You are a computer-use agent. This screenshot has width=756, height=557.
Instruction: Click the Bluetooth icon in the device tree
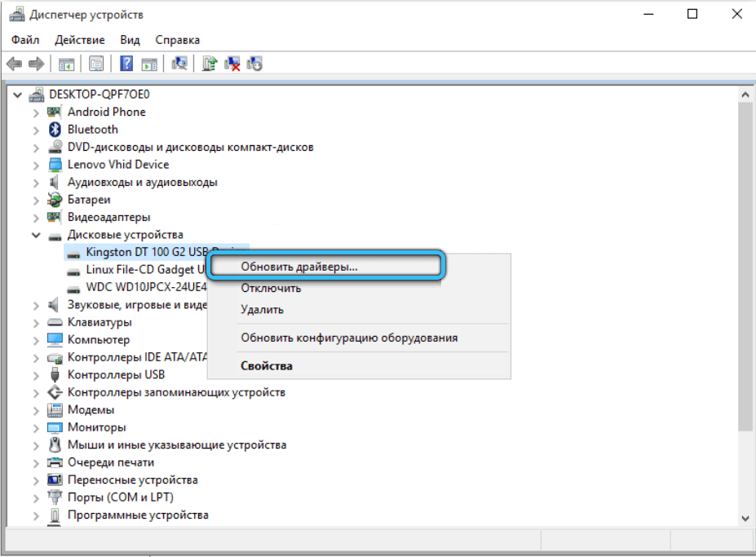(55, 130)
